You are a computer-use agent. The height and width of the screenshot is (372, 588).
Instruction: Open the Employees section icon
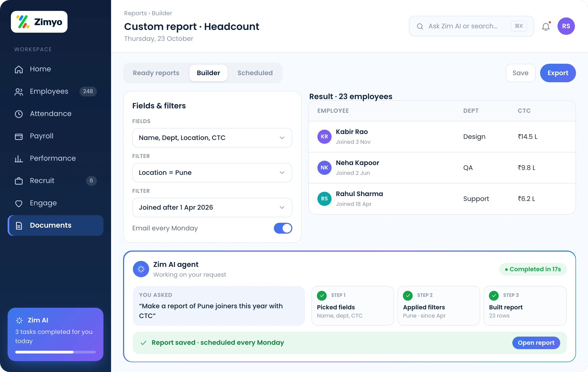point(19,92)
